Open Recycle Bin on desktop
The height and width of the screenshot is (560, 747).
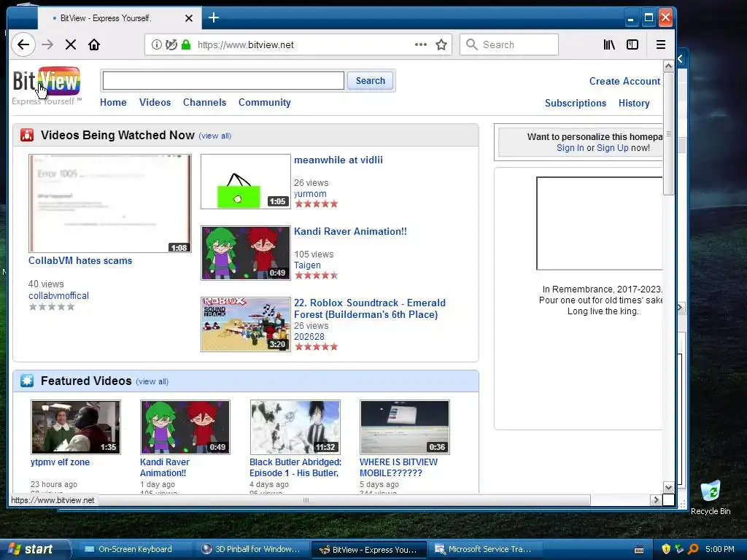711,497
